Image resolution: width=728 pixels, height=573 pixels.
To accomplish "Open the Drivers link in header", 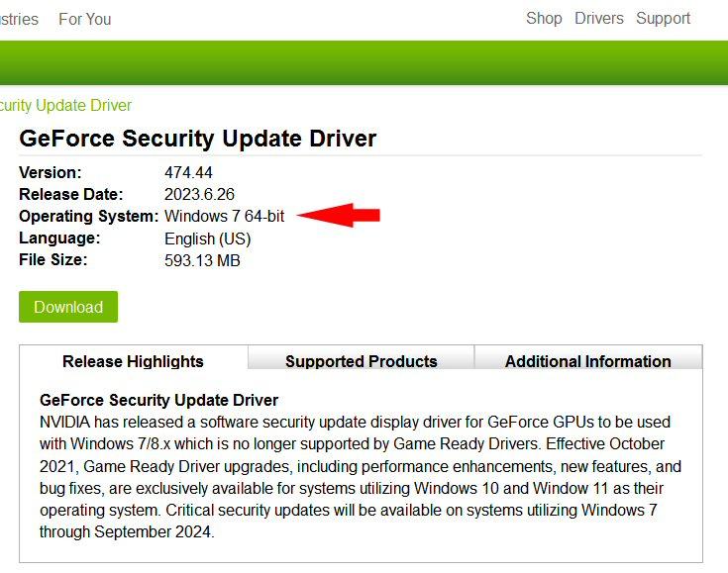I will [x=599, y=18].
